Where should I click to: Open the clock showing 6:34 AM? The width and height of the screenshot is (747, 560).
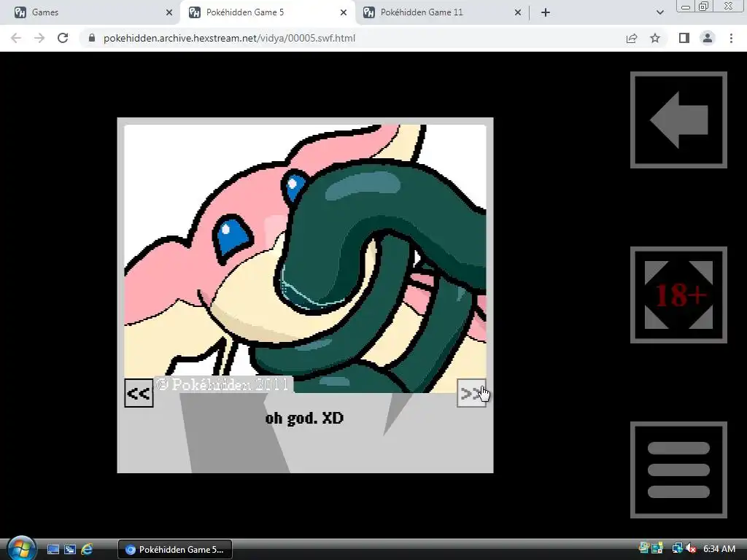(x=719, y=549)
